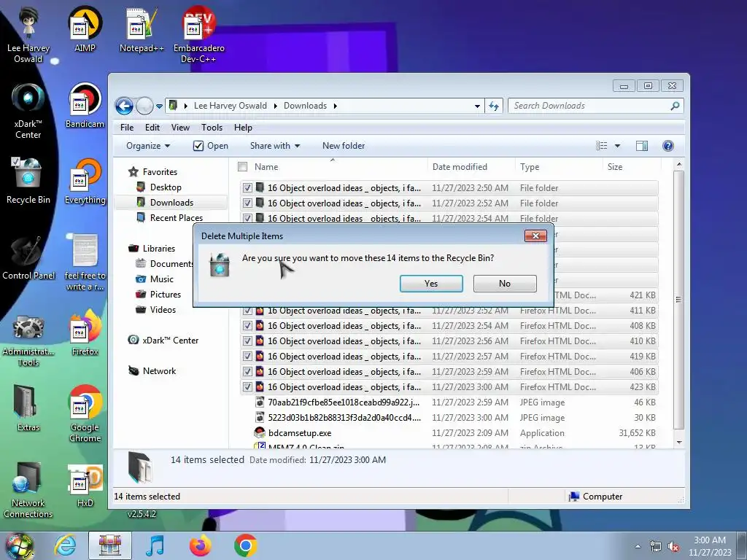This screenshot has width=747, height=560.
Task: Click the New folder button
Action: pyautogui.click(x=344, y=146)
